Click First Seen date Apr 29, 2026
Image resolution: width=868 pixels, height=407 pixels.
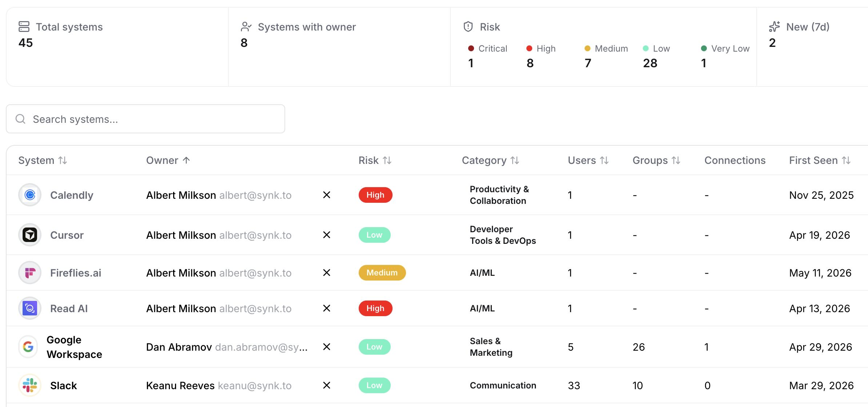[x=820, y=347]
